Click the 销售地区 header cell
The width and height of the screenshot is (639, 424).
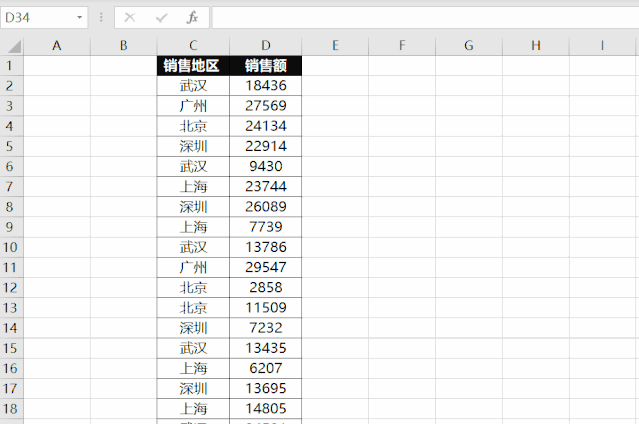[x=193, y=66]
